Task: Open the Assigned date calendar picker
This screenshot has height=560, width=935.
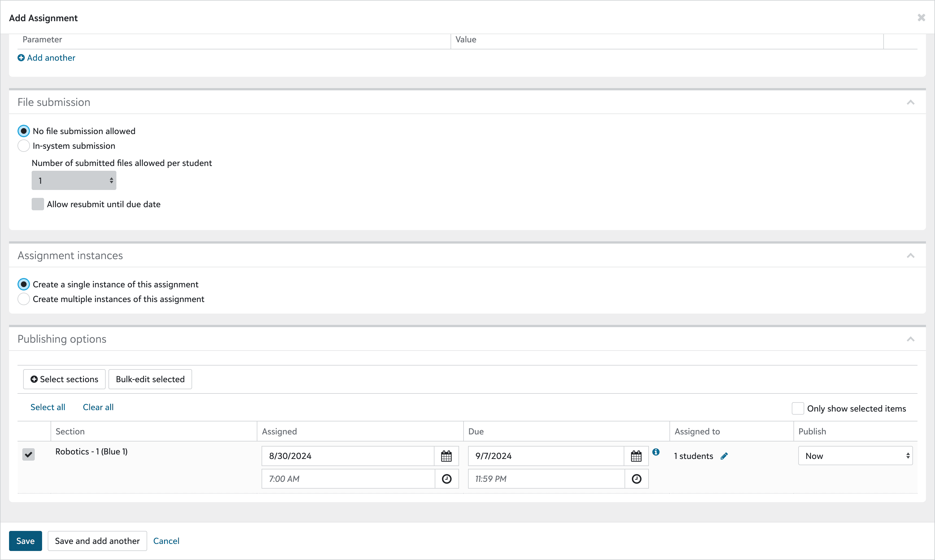Action: click(446, 456)
